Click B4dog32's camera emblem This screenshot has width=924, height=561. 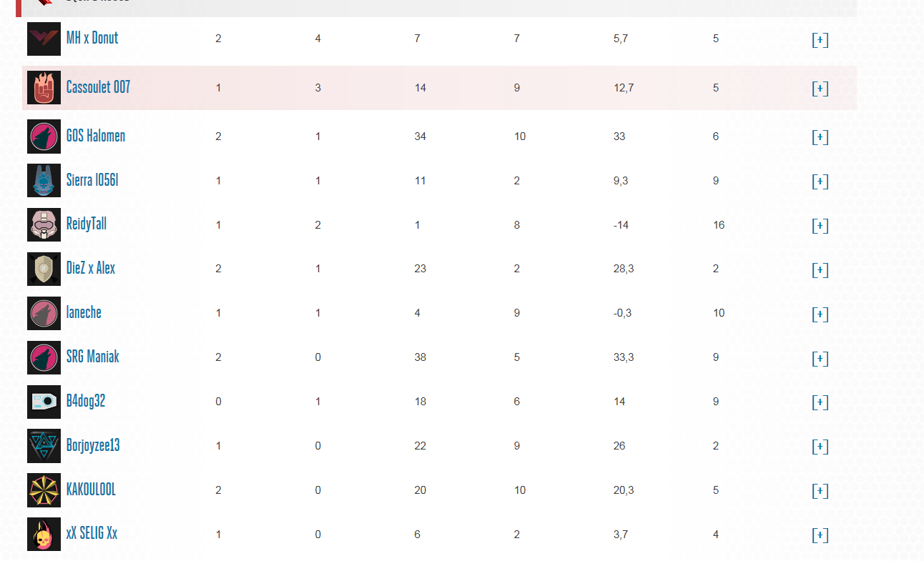pyautogui.click(x=44, y=402)
